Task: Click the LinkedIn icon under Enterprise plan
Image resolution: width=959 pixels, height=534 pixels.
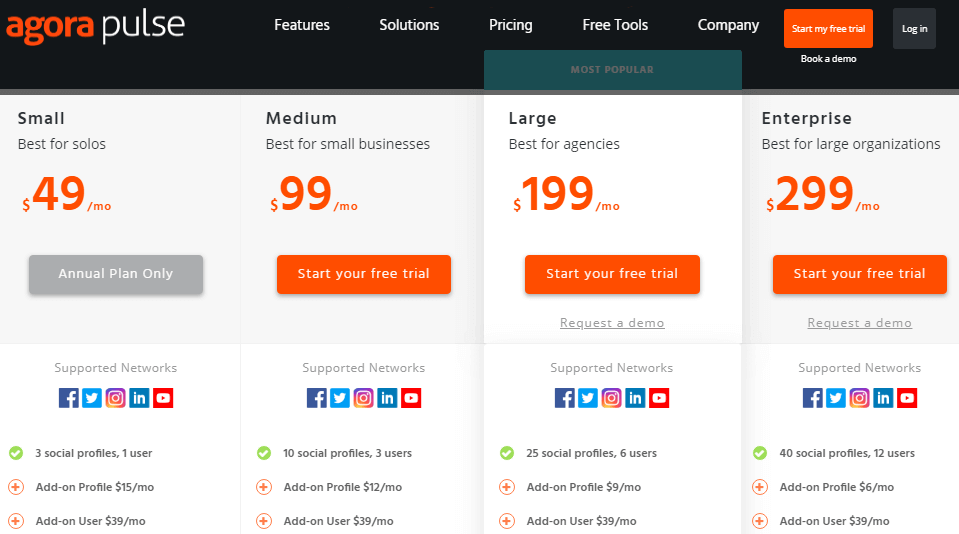Action: point(883,398)
